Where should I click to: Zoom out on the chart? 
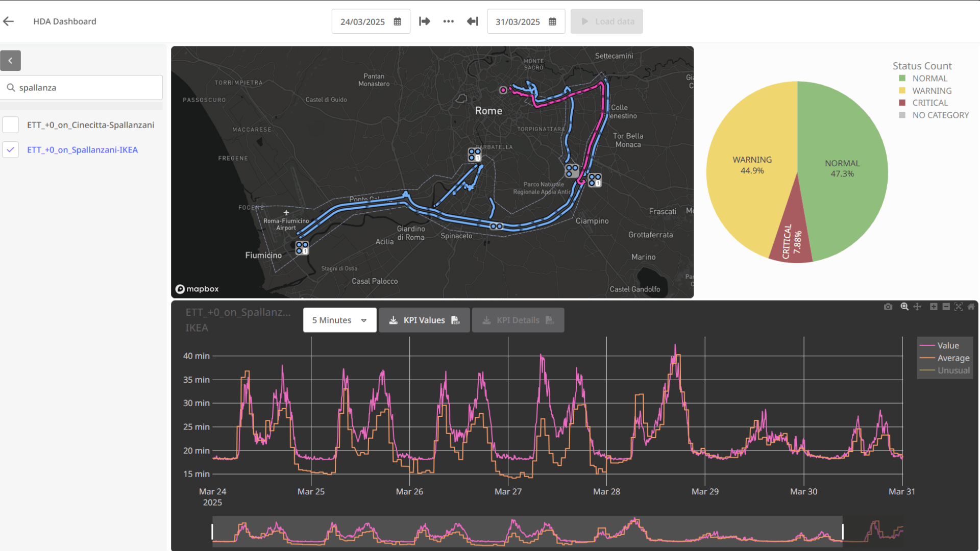946,307
